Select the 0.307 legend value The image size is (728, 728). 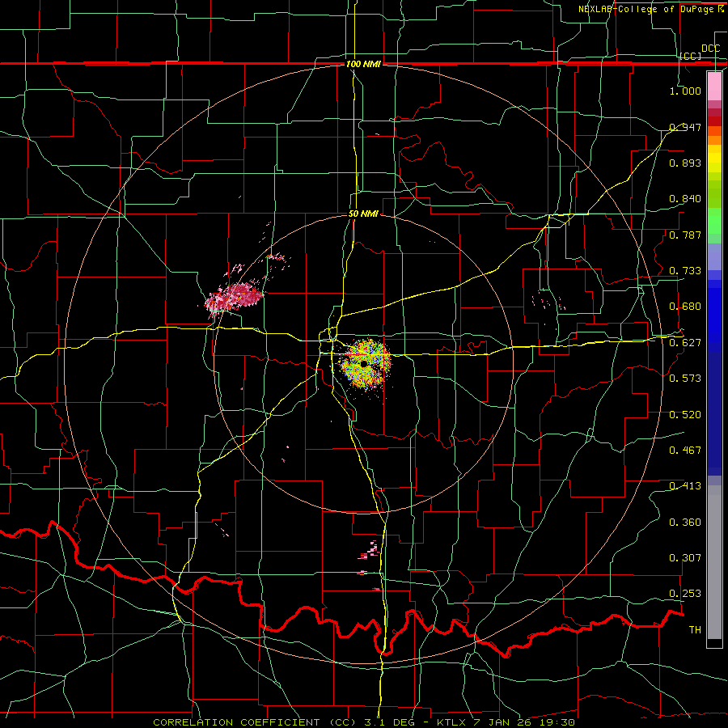(x=685, y=558)
